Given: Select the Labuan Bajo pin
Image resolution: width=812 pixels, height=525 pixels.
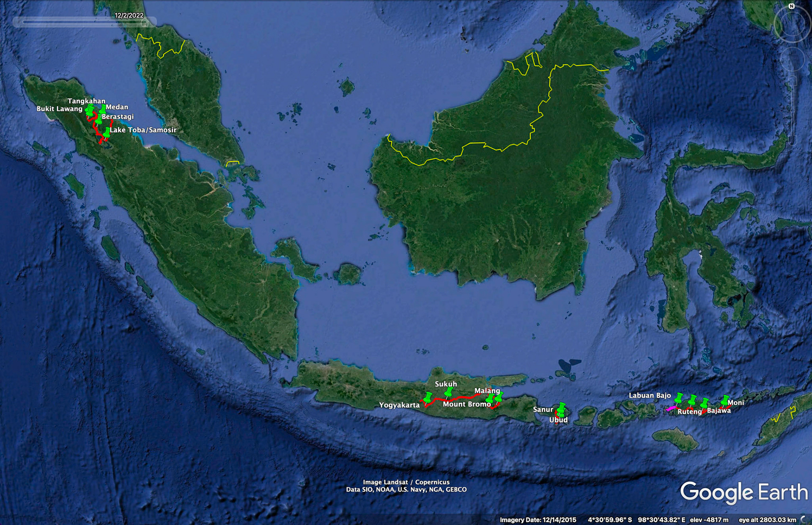Looking at the screenshot, I should coord(678,398).
